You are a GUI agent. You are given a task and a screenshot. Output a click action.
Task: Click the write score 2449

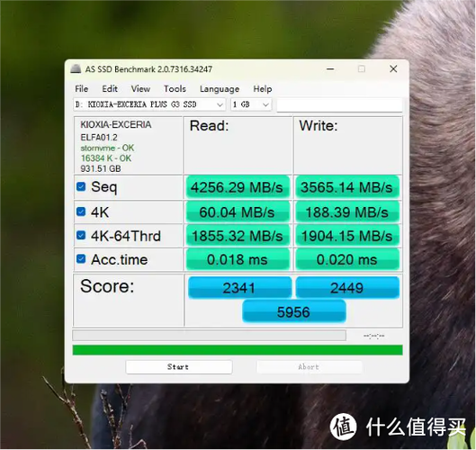point(347,288)
